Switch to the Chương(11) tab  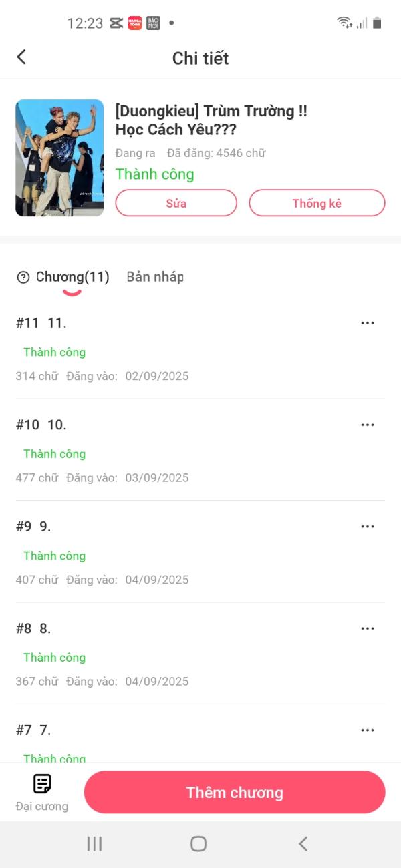(72, 277)
